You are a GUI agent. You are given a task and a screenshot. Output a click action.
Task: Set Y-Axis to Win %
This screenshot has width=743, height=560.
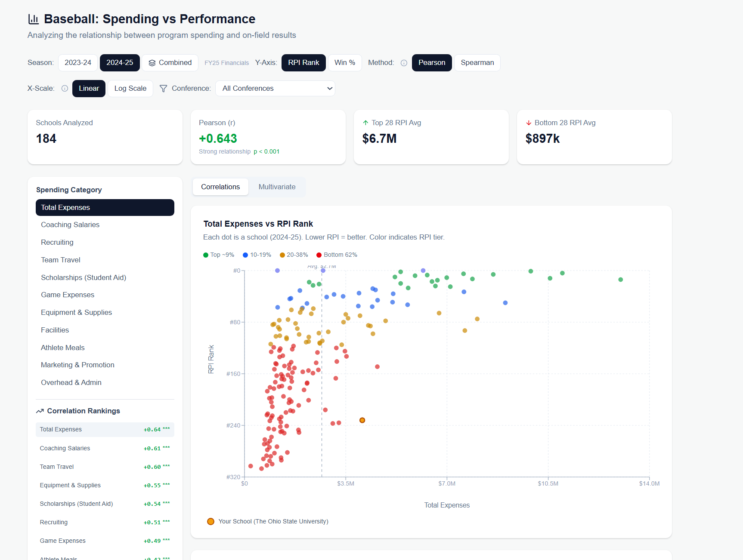click(x=345, y=63)
